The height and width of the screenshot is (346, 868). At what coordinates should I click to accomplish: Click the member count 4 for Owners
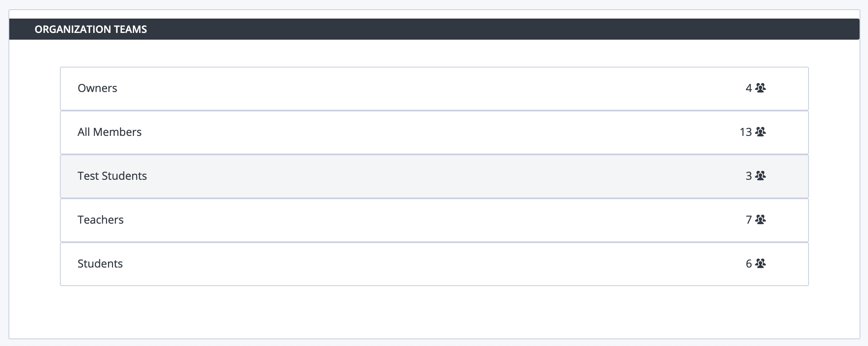coord(749,88)
